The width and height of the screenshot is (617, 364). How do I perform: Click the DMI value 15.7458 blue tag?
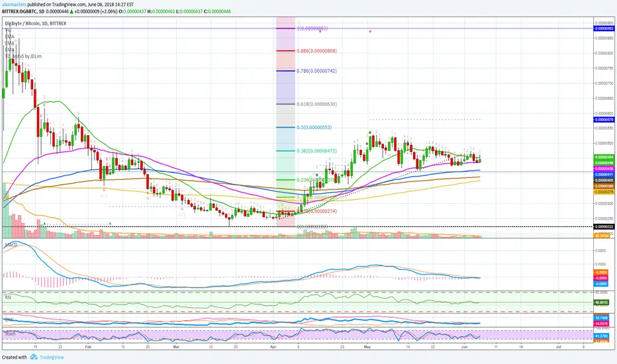[601, 318]
